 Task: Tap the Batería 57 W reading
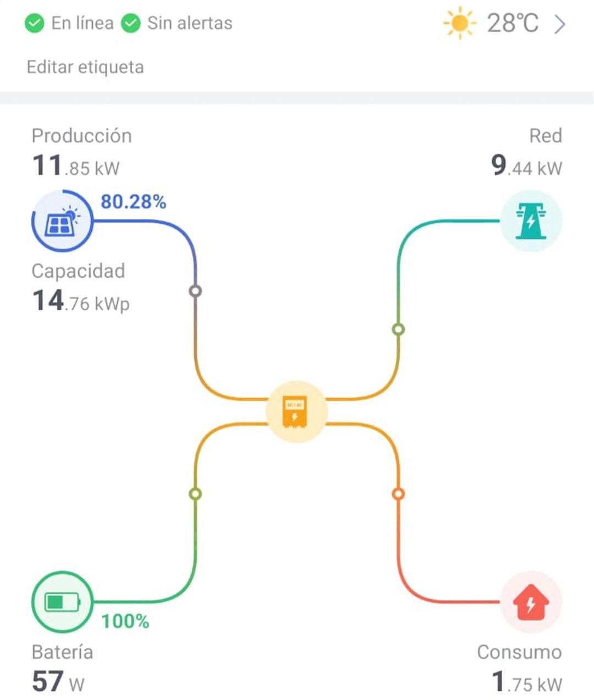click(x=62, y=668)
